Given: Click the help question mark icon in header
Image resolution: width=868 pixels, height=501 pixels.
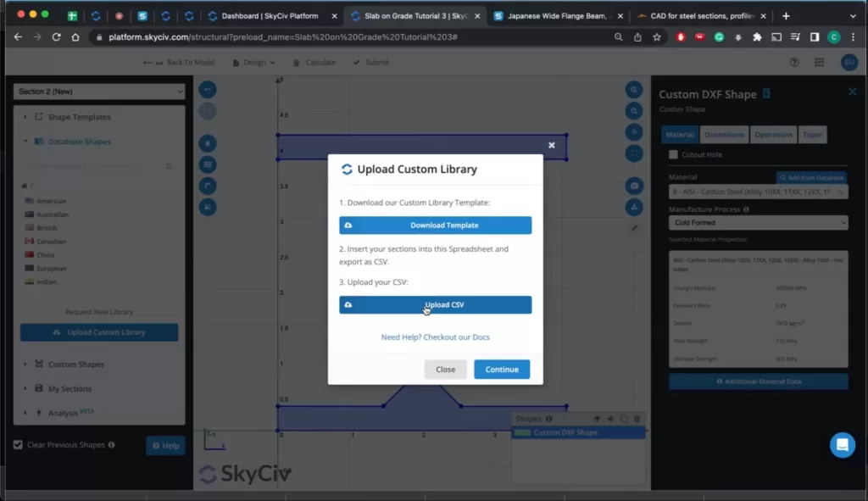Looking at the screenshot, I should 794,63.
